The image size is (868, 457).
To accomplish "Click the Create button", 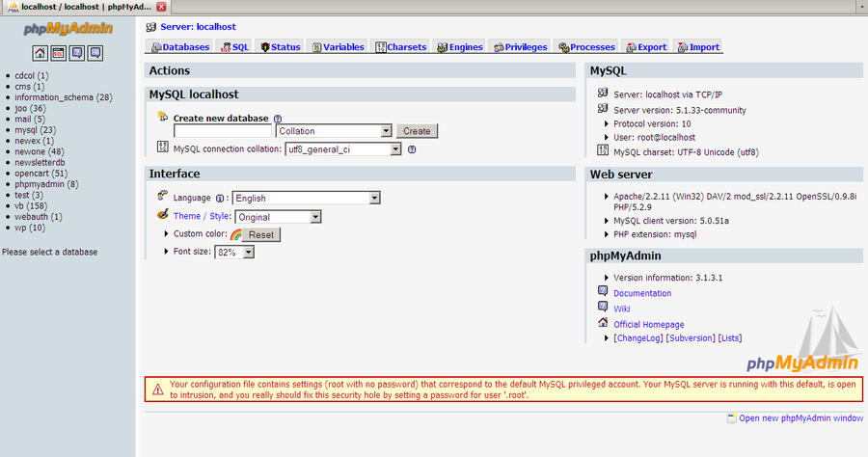I will (x=417, y=131).
